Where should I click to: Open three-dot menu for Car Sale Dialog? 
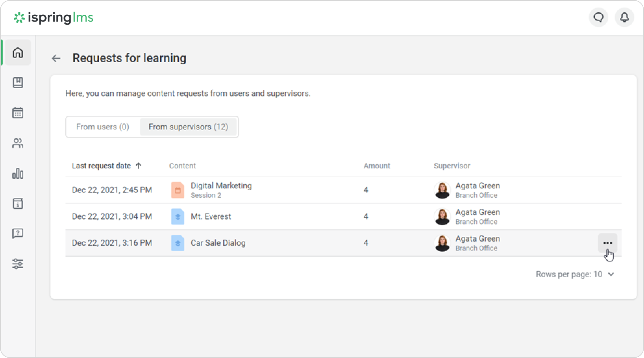point(607,243)
